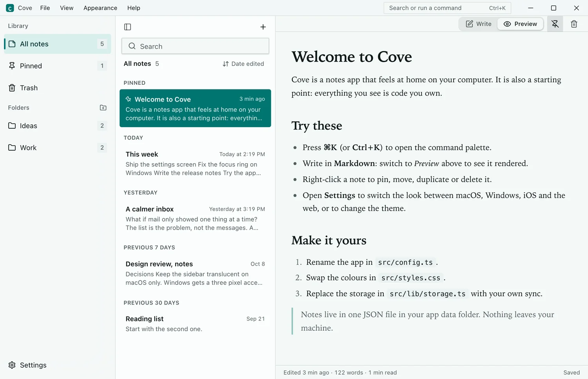Open the Reading list note

(x=195, y=324)
